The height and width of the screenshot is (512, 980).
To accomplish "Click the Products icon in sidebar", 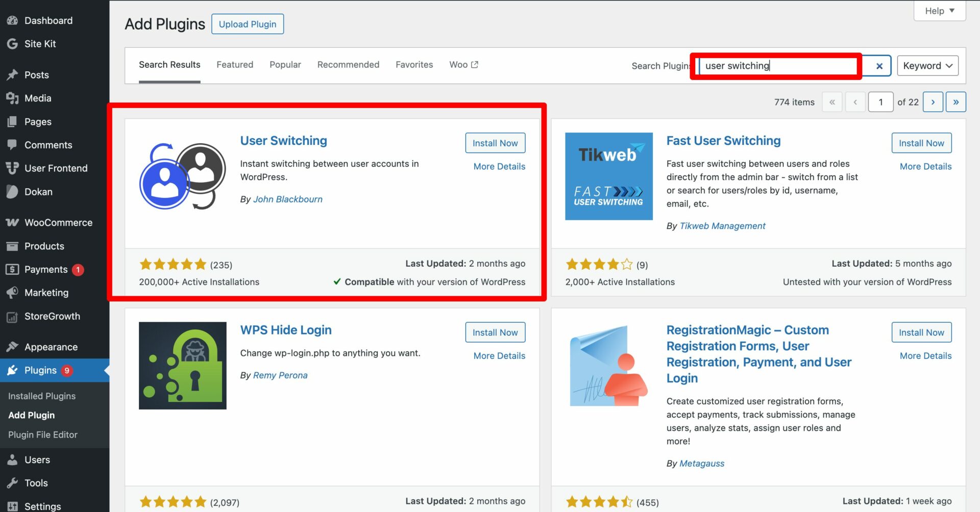I will [x=12, y=246].
